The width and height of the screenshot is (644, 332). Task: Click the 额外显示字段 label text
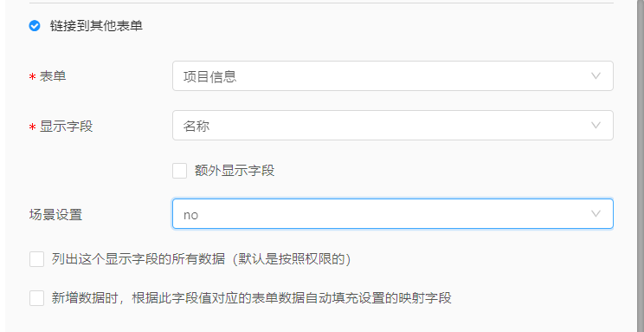tap(235, 171)
